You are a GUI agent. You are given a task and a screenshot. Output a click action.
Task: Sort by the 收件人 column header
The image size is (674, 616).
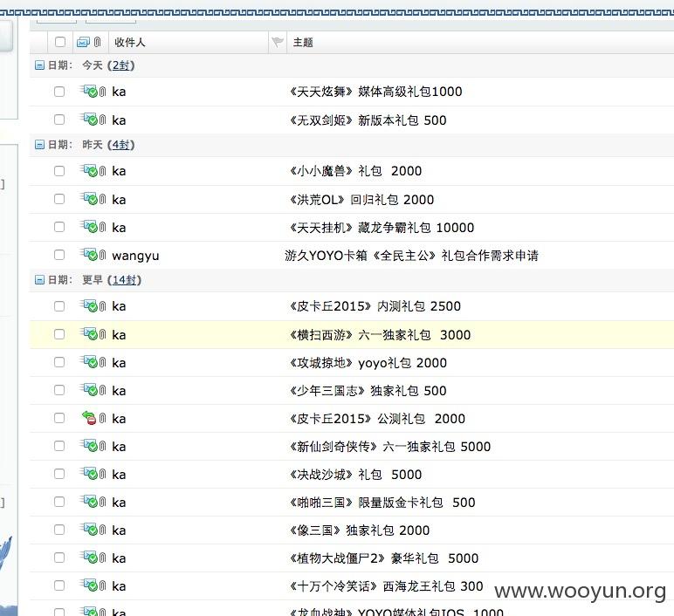(x=130, y=42)
